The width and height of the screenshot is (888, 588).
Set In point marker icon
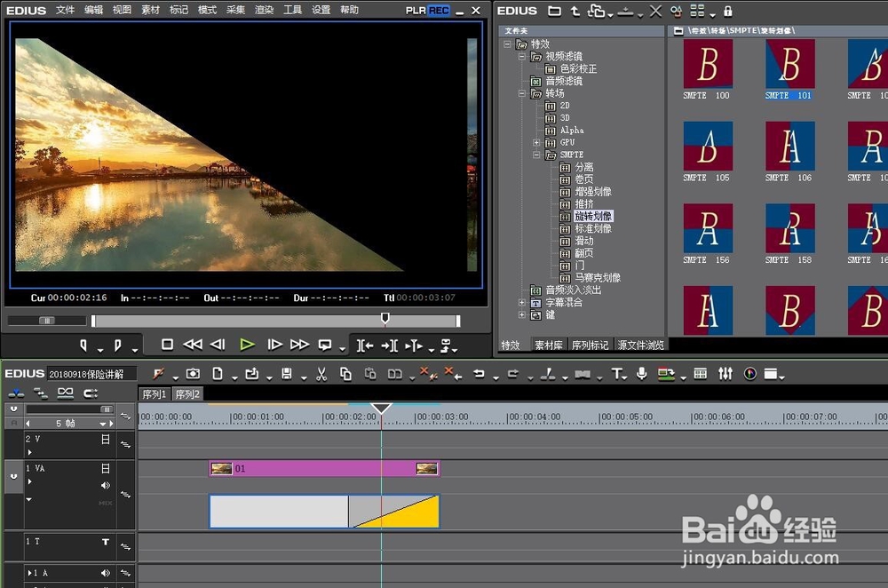83,345
